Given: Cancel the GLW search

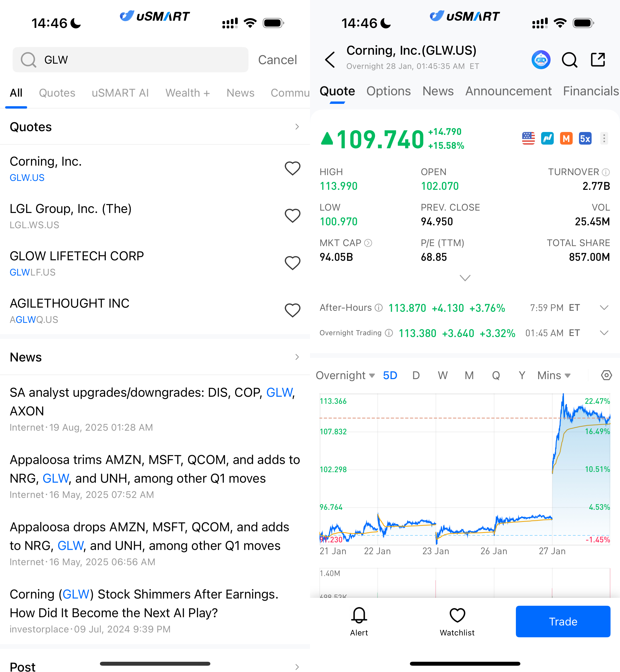Looking at the screenshot, I should (277, 60).
